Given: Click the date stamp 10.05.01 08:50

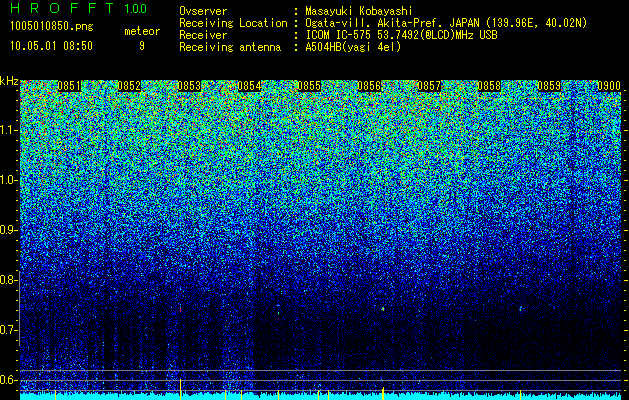Looking at the screenshot, I should pyautogui.click(x=51, y=46).
